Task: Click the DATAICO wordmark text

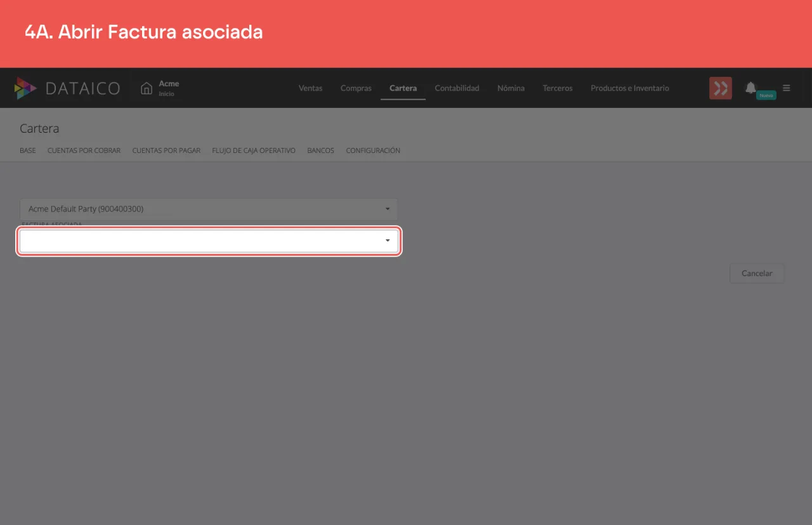Action: click(82, 88)
